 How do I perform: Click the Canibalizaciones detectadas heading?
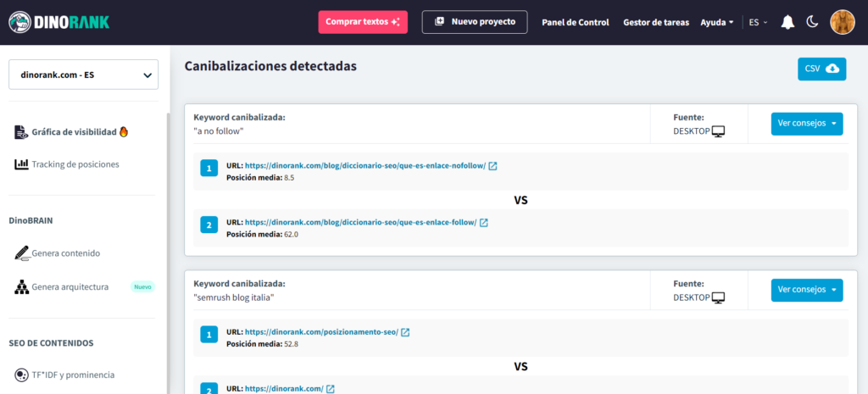pos(270,66)
